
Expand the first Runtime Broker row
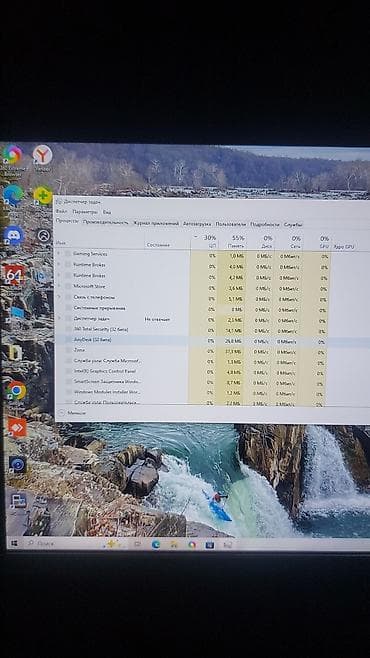(58, 264)
